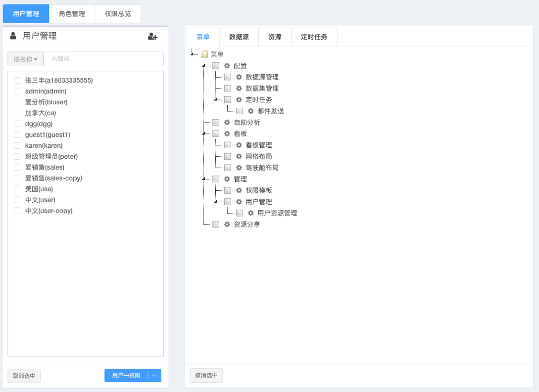This screenshot has height=392, width=539.
Task: Click the add user icon
Action: coord(152,36)
